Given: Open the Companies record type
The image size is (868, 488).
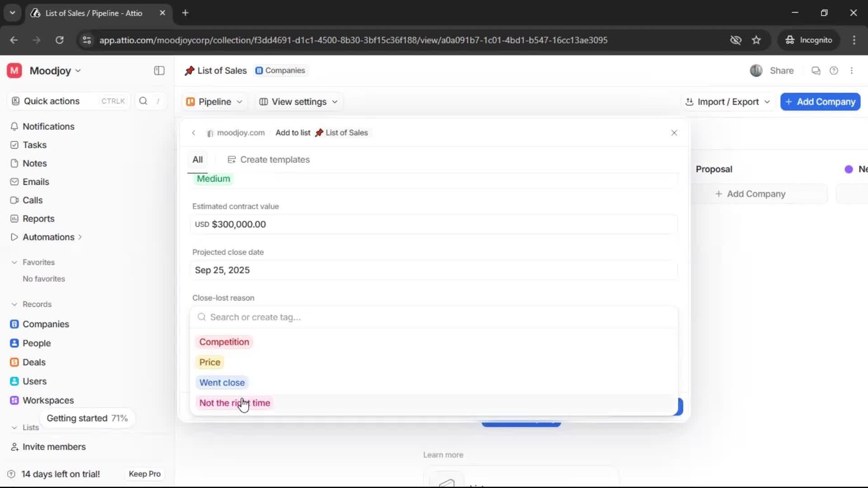Looking at the screenshot, I should pos(45,324).
